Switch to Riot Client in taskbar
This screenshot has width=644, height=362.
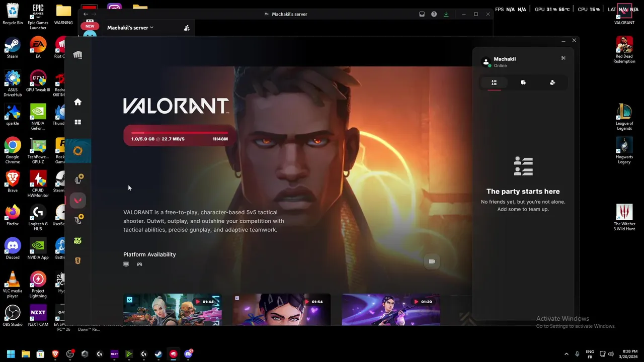tap(173, 354)
